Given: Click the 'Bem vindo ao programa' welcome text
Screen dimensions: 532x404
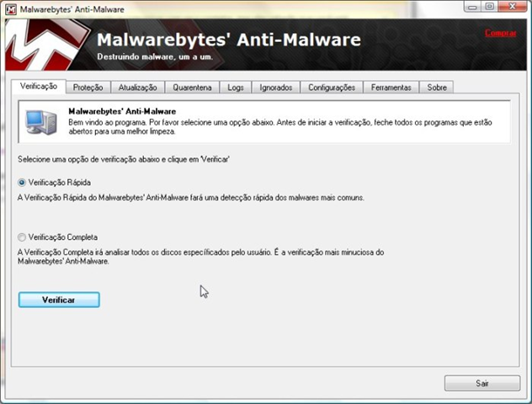Looking at the screenshot, I should [x=280, y=126].
